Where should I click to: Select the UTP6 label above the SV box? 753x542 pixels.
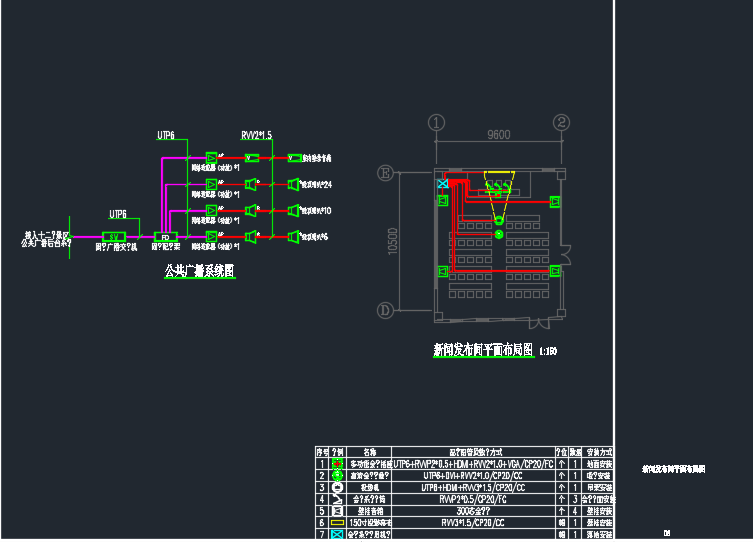pos(118,214)
